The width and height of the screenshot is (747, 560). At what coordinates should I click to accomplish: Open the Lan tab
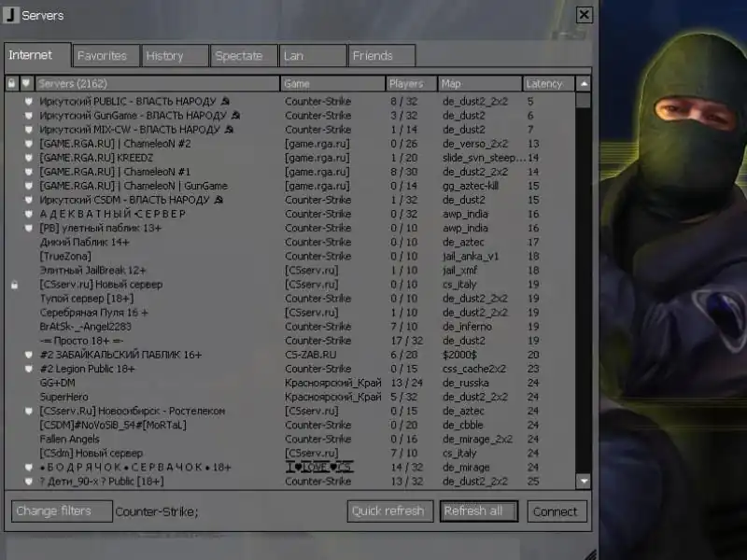pos(313,56)
